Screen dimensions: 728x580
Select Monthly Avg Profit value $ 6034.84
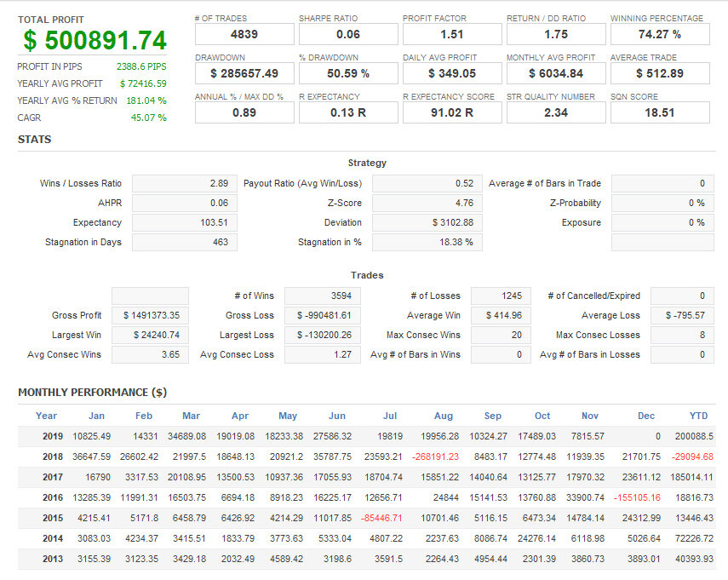pos(556,73)
